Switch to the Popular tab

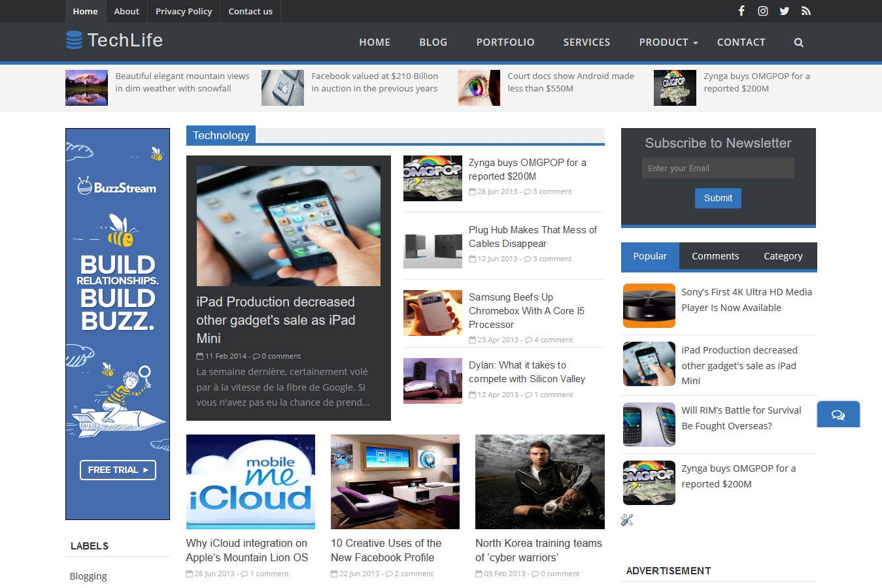tap(650, 256)
